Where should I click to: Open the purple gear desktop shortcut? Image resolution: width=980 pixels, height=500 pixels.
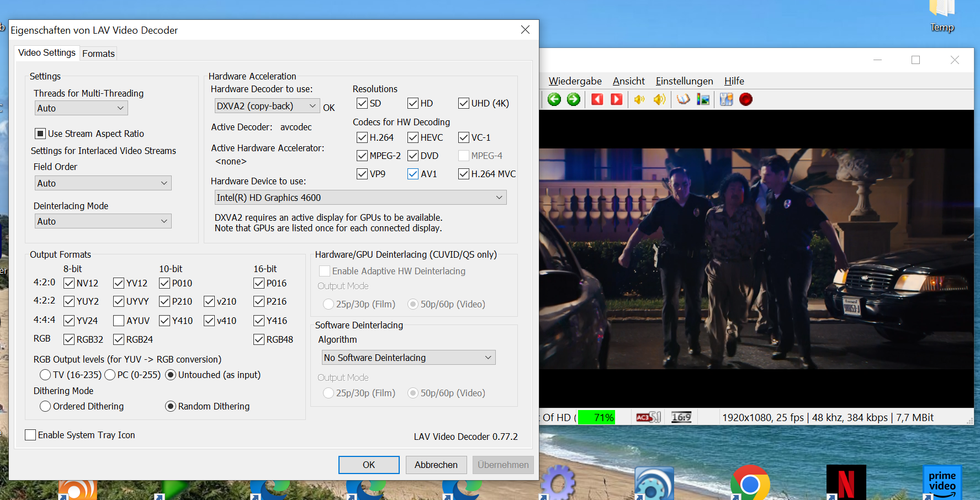click(x=558, y=482)
